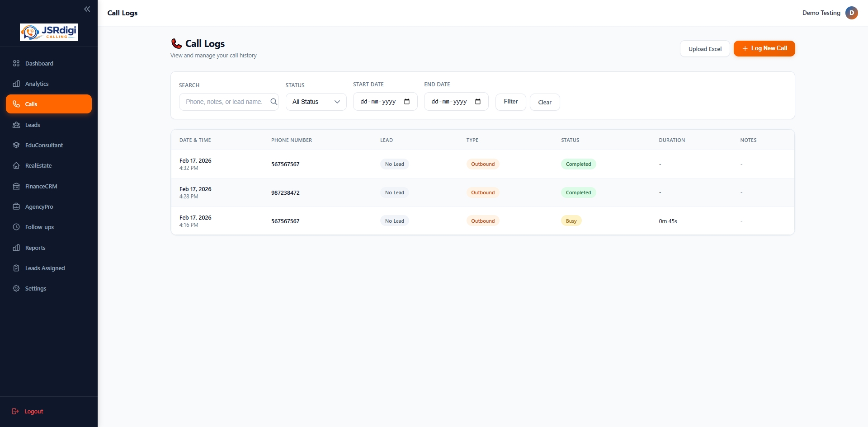868x427 pixels.
Task: Click the Logout arrow icon
Action: 15,411
